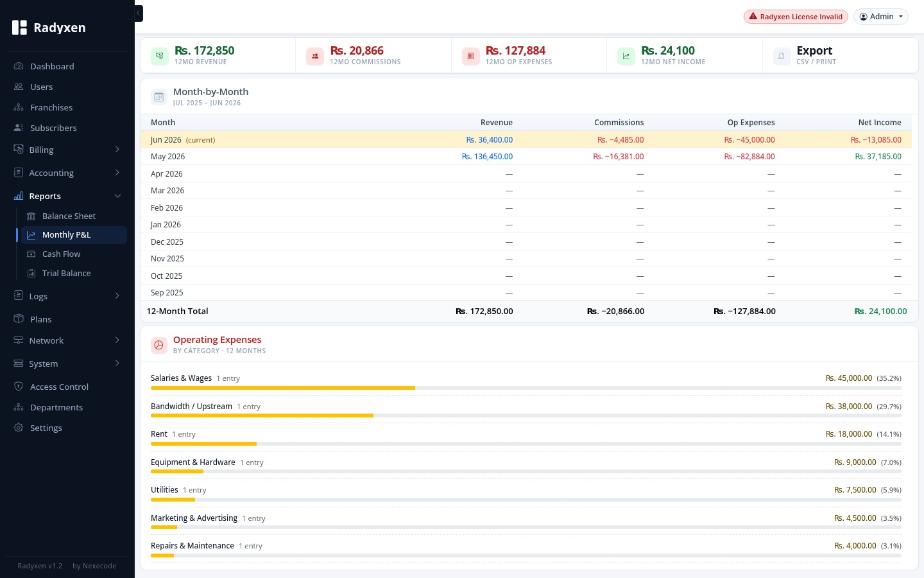
Task: Click the Export CSV / Print icon
Action: (782, 57)
